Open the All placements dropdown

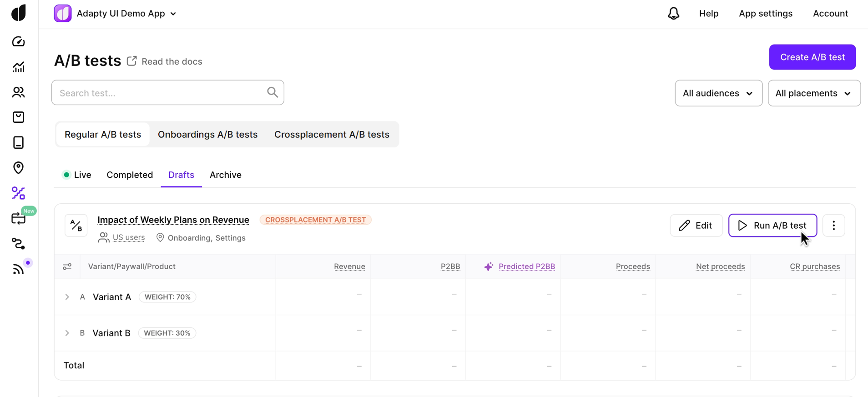click(814, 93)
